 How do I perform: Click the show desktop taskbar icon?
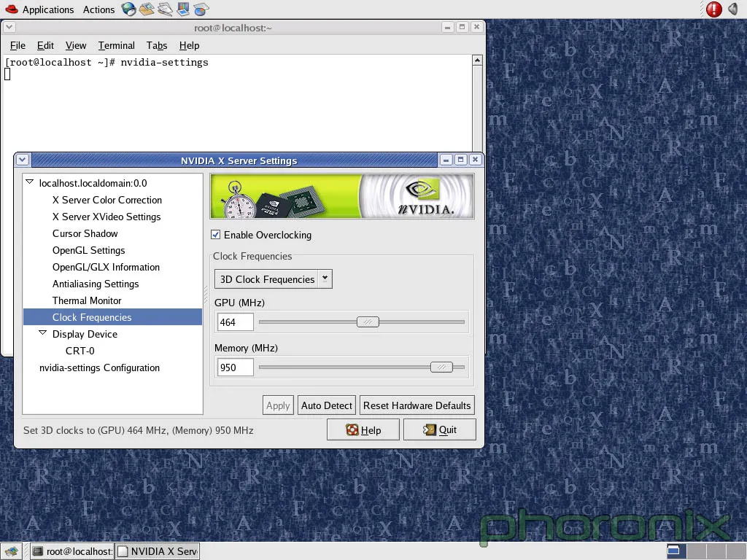[x=11, y=551]
